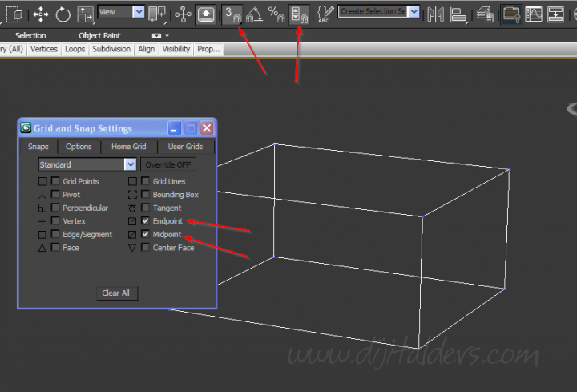Screen dimensions: 577x392
Task: Toggle the 3D Snaps button
Action: pyautogui.click(x=232, y=14)
